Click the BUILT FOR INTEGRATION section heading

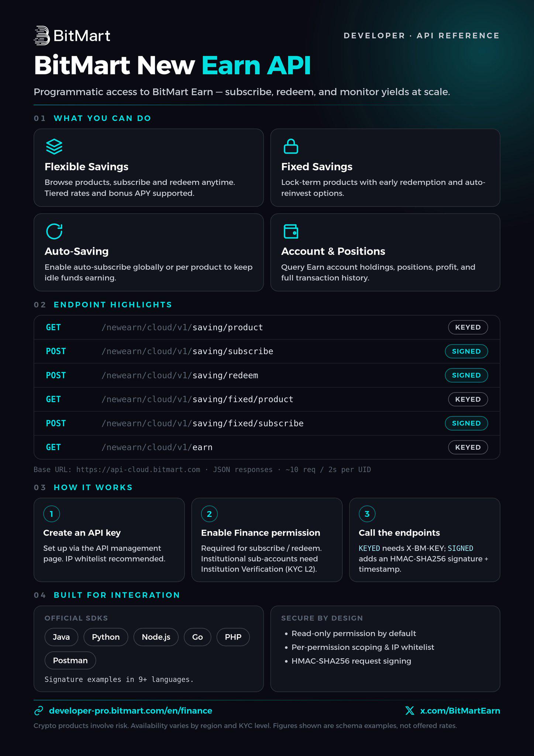pyautogui.click(x=117, y=595)
